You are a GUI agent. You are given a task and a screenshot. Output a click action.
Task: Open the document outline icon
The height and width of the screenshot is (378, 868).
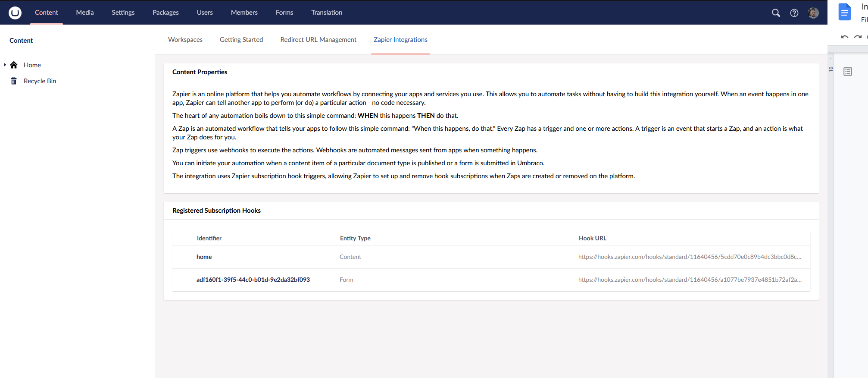pos(847,72)
